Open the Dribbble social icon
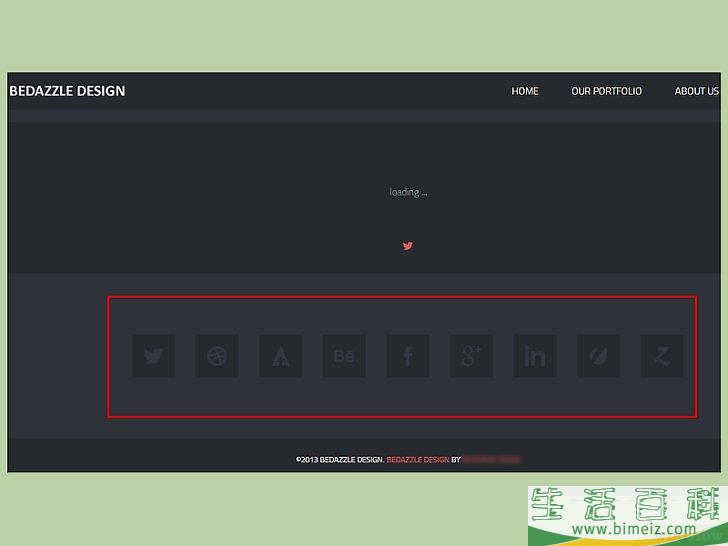Viewport: 728px width, 546px height. pyautogui.click(x=217, y=356)
